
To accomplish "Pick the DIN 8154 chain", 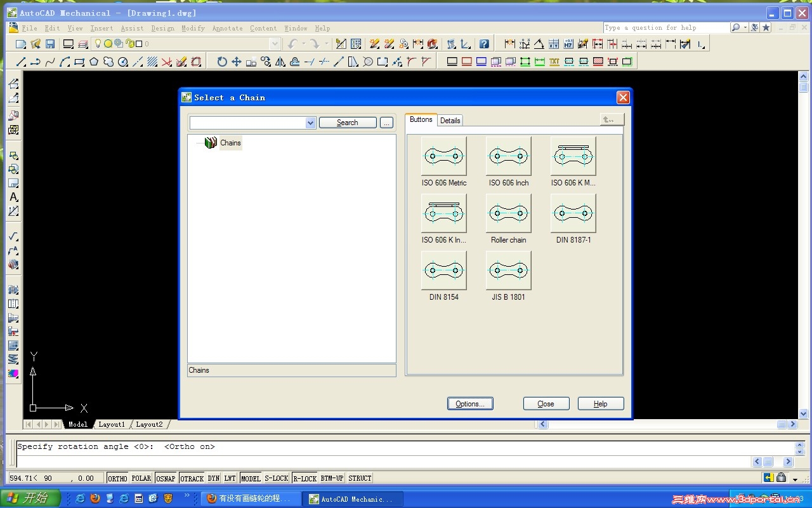I will click(444, 271).
